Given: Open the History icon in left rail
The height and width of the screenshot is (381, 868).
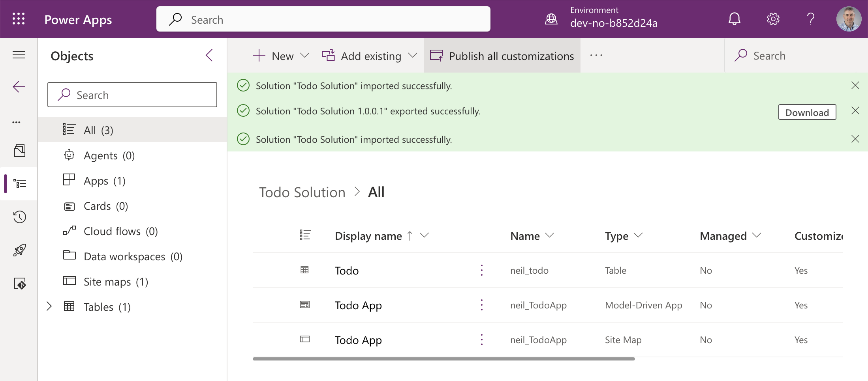Looking at the screenshot, I should pyautogui.click(x=19, y=217).
